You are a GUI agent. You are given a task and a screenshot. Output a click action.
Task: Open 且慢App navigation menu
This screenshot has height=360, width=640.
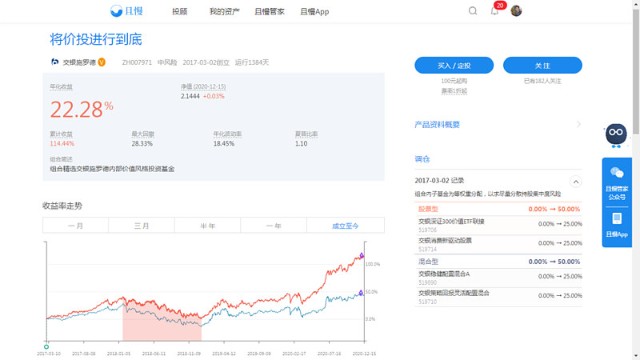315,11
